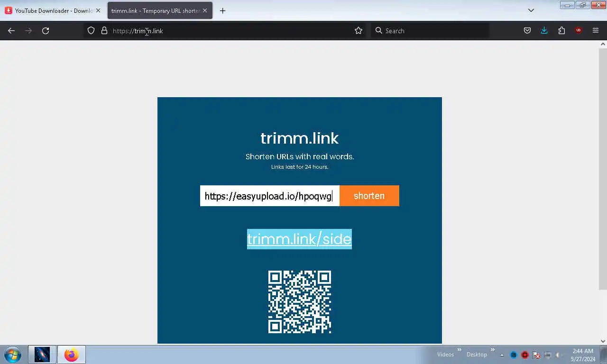607x364 pixels.
Task: Open the Firefox hamburger menu
Action: tap(596, 30)
